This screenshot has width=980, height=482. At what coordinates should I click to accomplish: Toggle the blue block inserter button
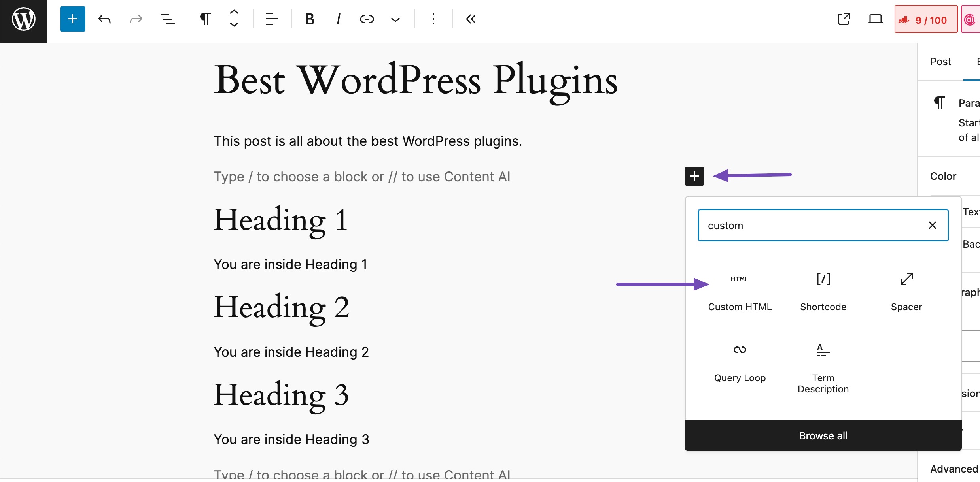click(73, 19)
